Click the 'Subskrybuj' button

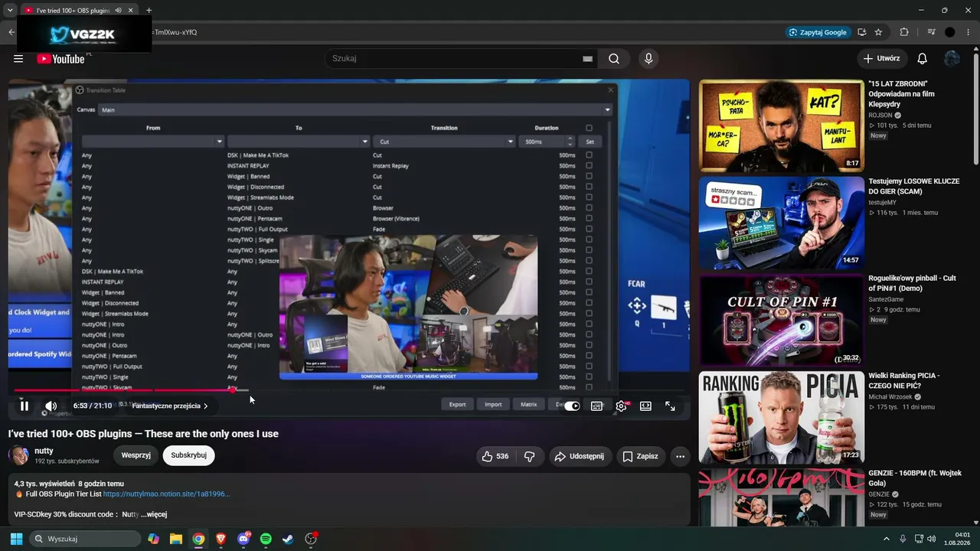pyautogui.click(x=189, y=455)
